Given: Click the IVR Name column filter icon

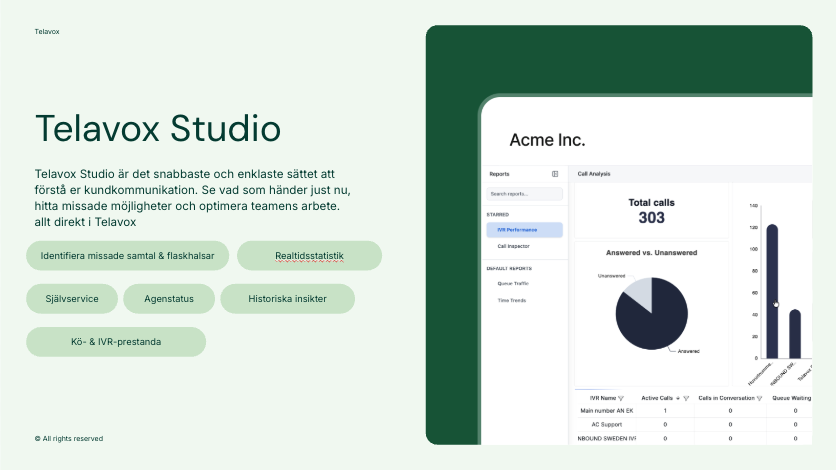Looking at the screenshot, I should coord(621,398).
